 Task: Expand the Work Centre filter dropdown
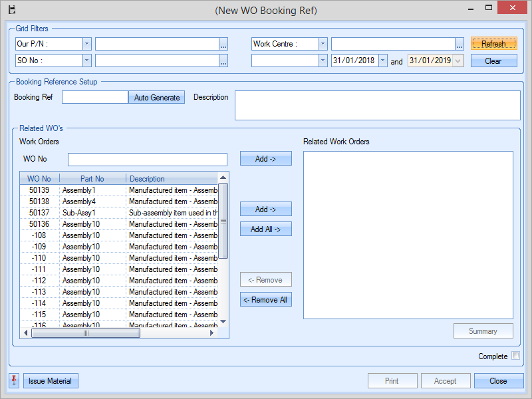point(323,44)
